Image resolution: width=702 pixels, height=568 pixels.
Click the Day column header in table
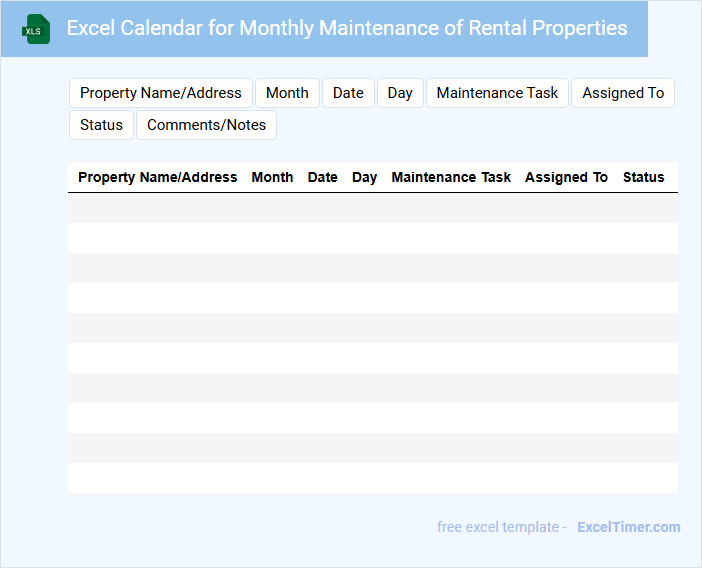coord(364,177)
